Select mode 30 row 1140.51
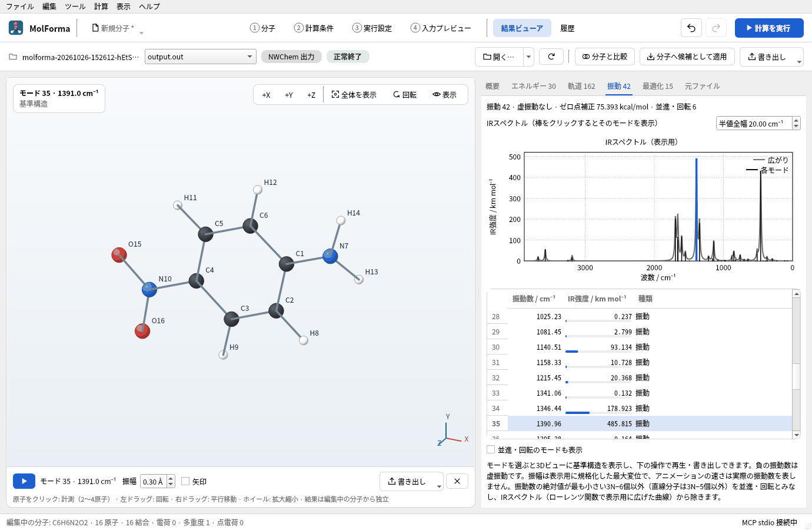The width and height of the screenshot is (812, 530). click(x=640, y=347)
